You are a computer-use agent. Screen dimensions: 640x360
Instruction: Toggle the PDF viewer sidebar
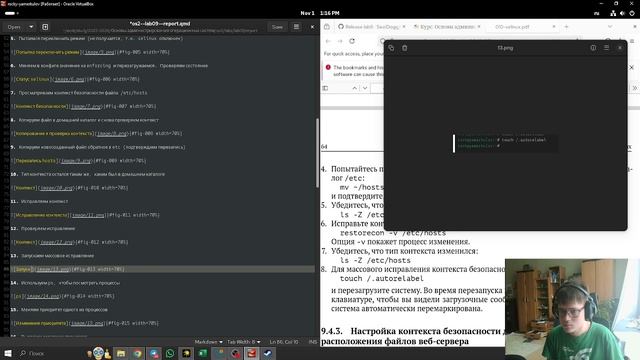point(325,88)
